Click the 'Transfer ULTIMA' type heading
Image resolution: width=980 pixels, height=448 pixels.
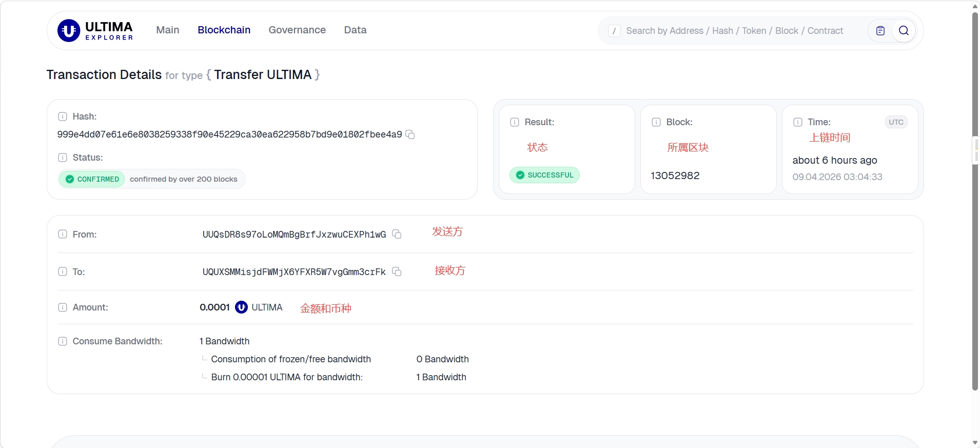pos(263,75)
